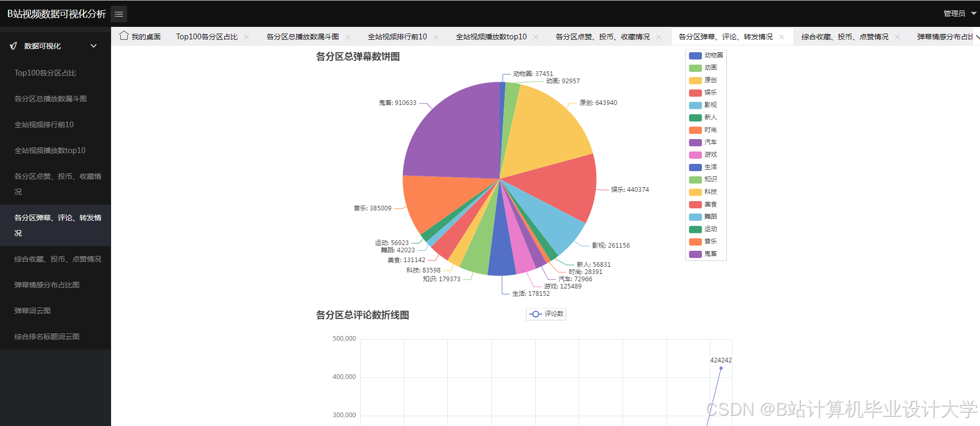Viewport: 980px width, 426px height.
Task: Switch to 我的桌面 tab
Action: pyautogui.click(x=140, y=37)
